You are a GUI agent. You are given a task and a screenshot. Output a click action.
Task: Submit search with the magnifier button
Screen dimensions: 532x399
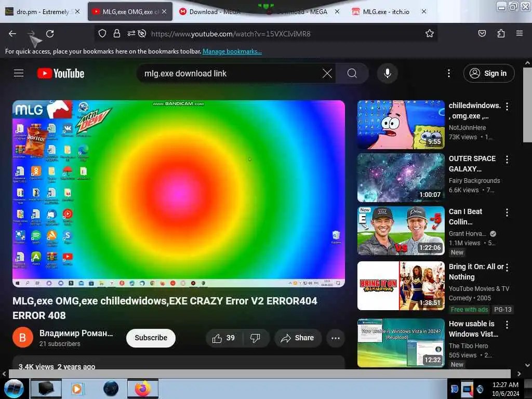point(352,73)
